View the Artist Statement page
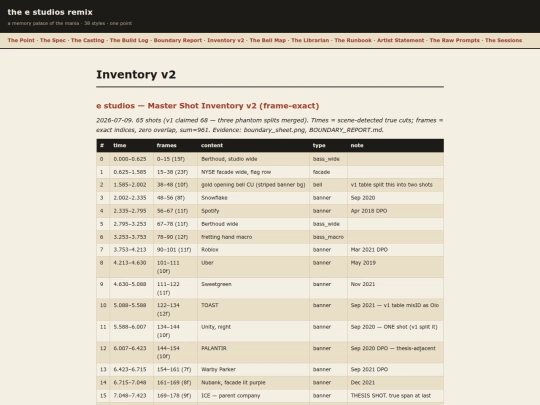 point(401,40)
